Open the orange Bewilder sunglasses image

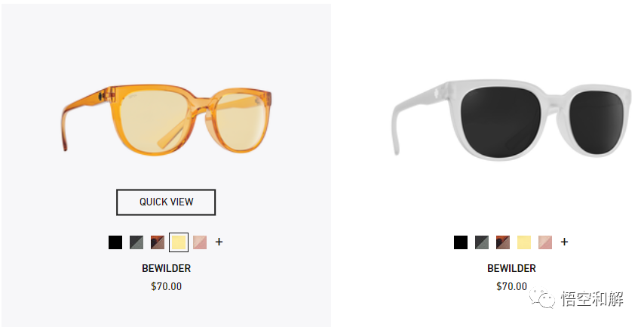click(x=167, y=119)
